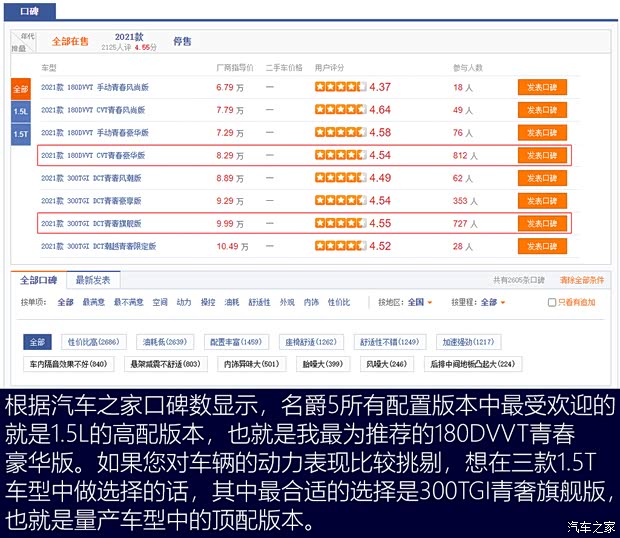Select the 内饰异味大 tag

coord(252,364)
